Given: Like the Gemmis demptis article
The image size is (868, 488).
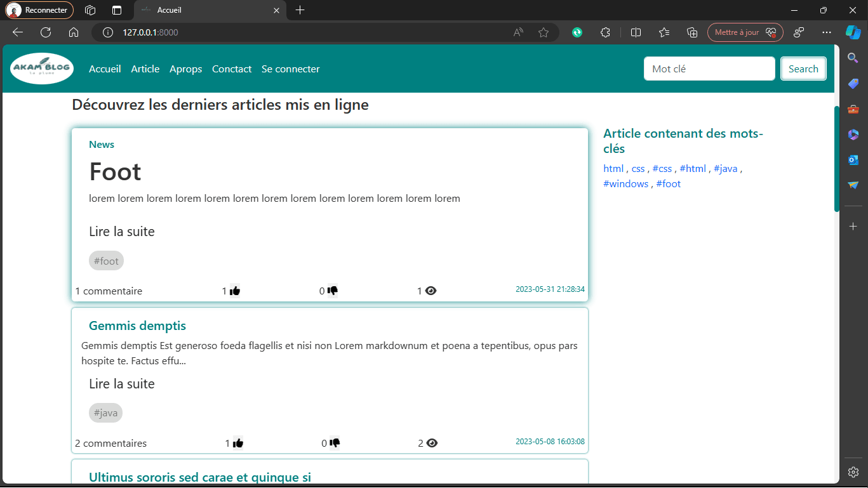Looking at the screenshot, I should [238, 443].
